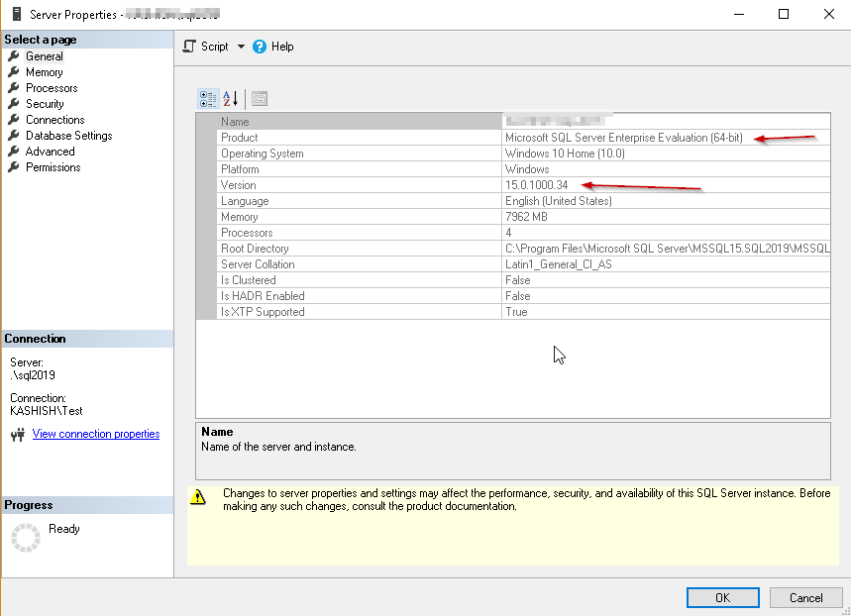Open the Script dropdown arrow

coord(240,47)
